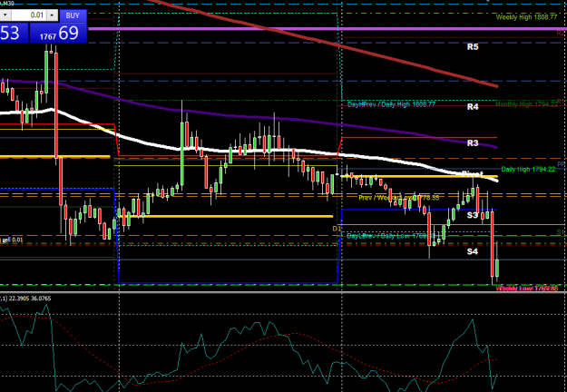
Task: Click the BUY button in trade panel
Action: [73, 16]
